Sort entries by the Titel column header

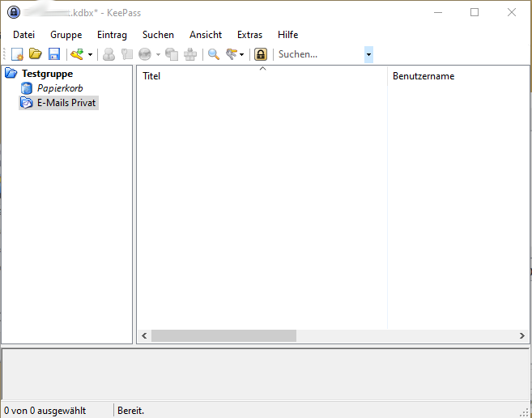151,76
